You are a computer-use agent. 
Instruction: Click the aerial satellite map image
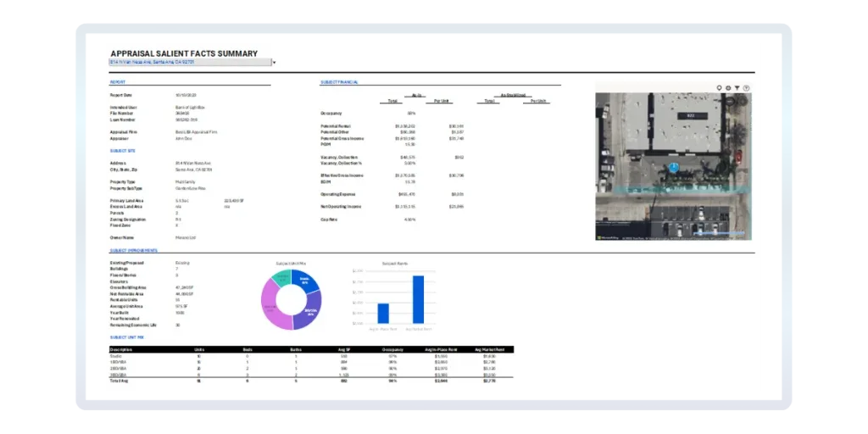[x=673, y=166]
